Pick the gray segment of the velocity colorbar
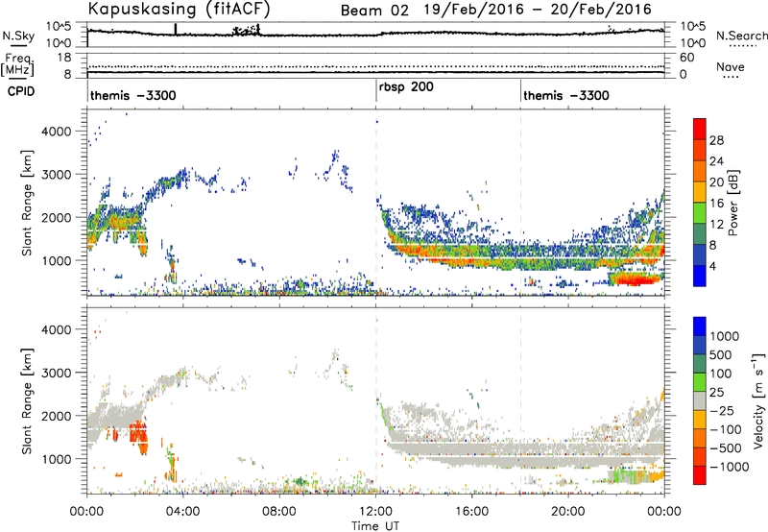 (x=700, y=401)
